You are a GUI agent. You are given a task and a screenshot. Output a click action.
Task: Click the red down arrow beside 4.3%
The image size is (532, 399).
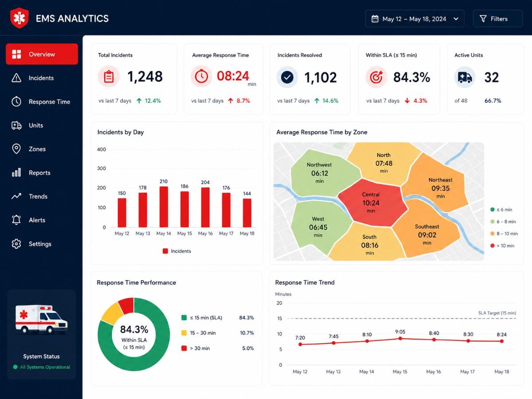(407, 101)
